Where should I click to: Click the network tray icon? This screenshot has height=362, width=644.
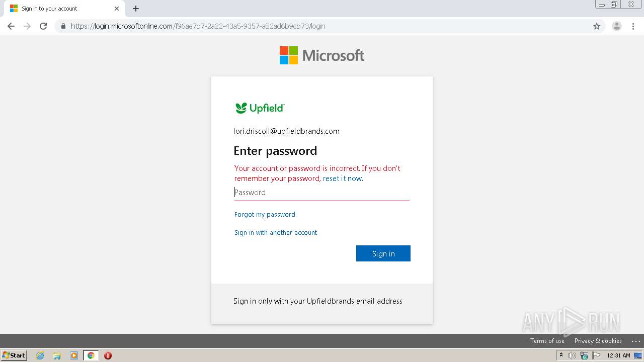pos(584,355)
